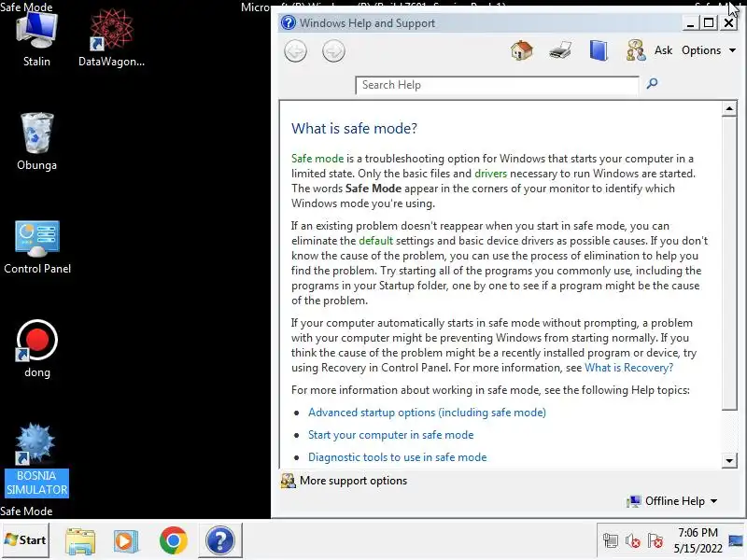Click the taskbar clock showing 7:06 PM
Viewport: 747px width, 560px height.
pos(698,540)
